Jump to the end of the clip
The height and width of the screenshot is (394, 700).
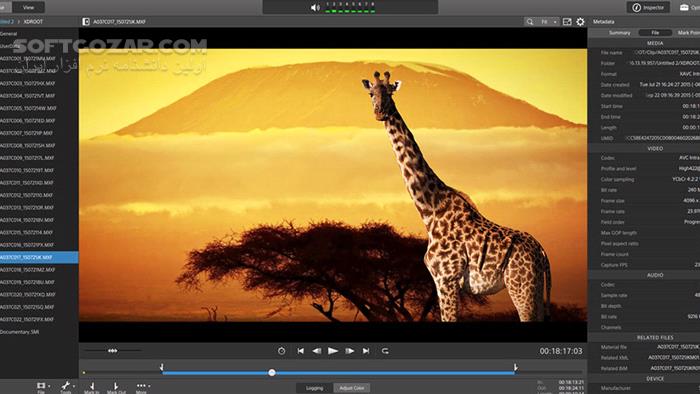[366, 351]
